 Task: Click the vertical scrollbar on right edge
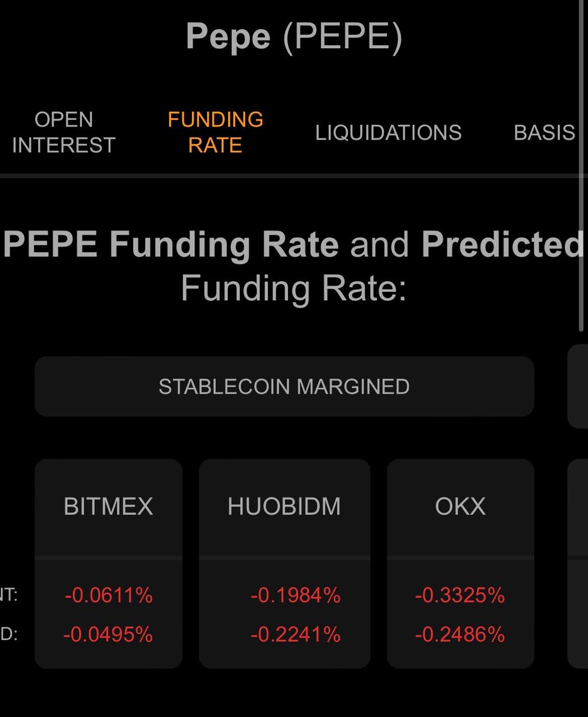coord(581,166)
